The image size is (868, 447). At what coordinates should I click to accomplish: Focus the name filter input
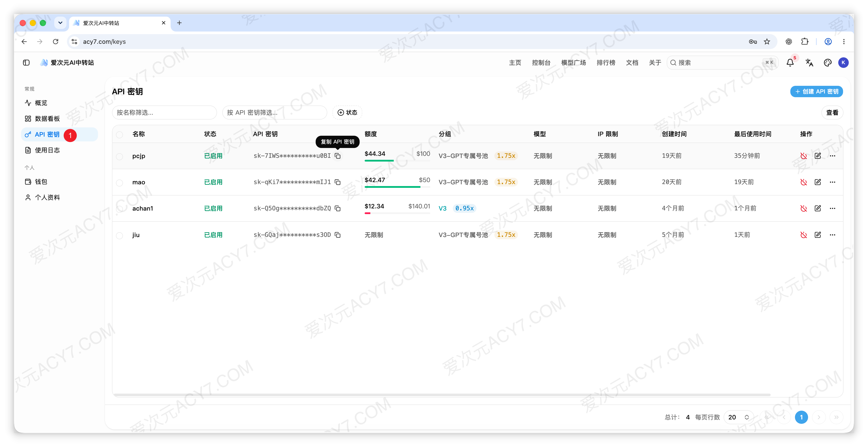point(164,113)
